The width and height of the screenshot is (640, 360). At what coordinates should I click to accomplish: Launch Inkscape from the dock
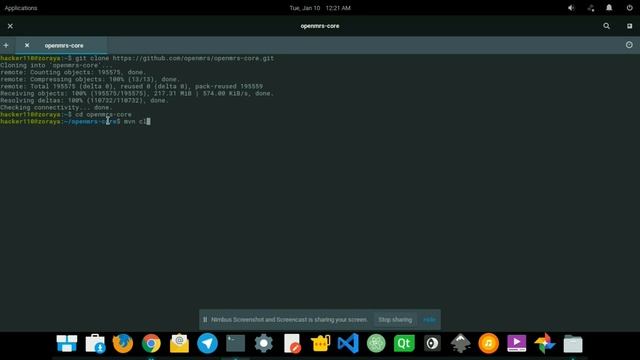point(460,343)
